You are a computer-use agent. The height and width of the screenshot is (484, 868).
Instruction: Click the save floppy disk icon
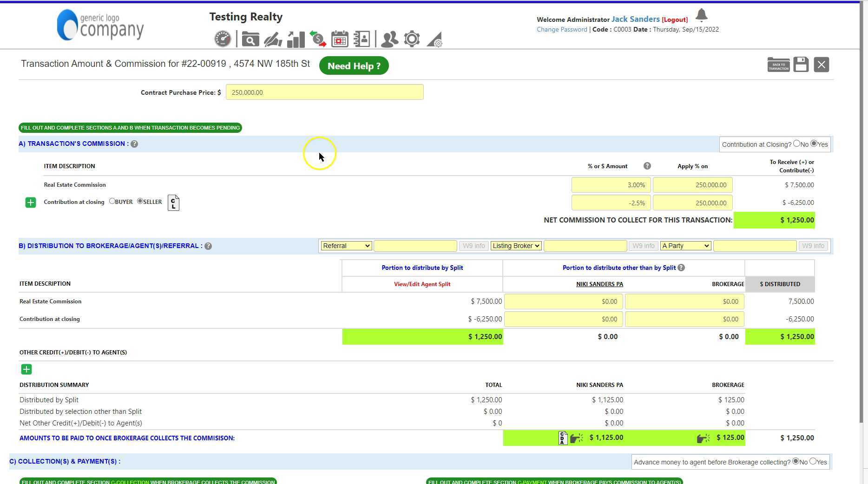point(801,65)
